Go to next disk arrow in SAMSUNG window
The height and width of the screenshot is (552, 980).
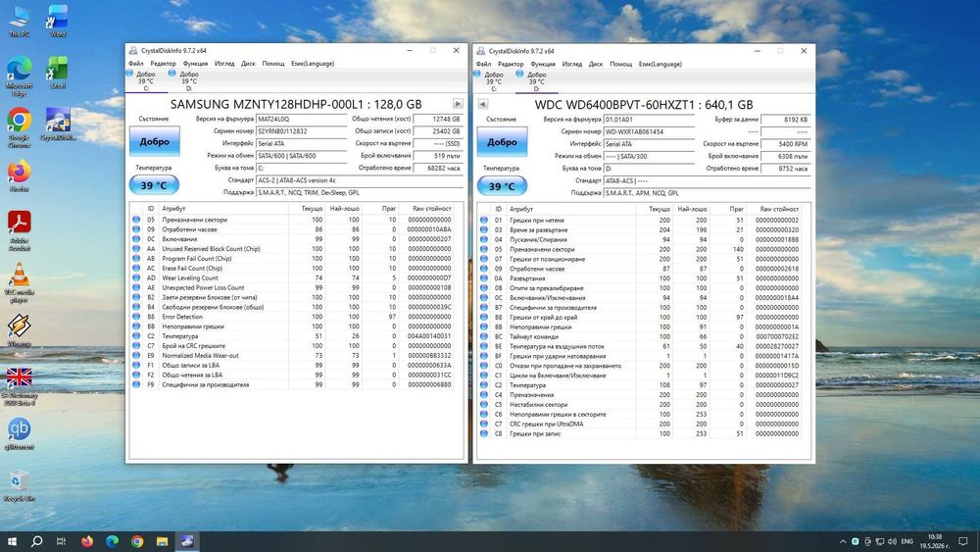click(x=458, y=104)
